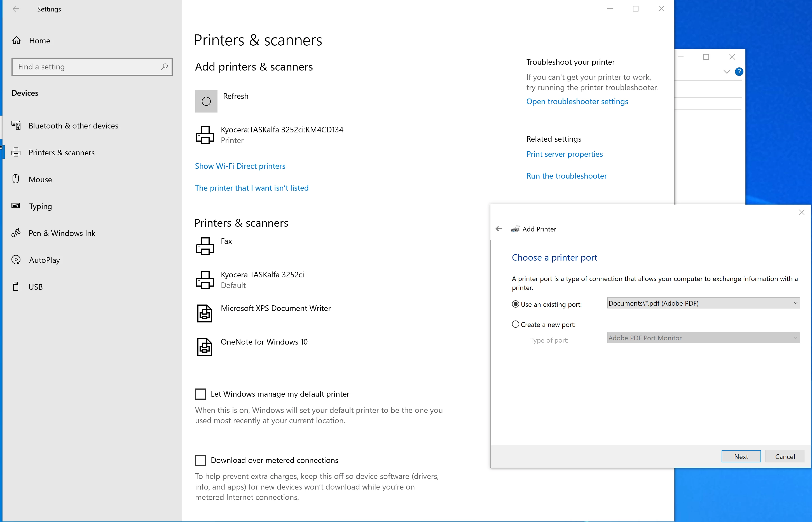Screen dimensions: 812x522
Task: Open Print server properties link
Action: click(564, 154)
